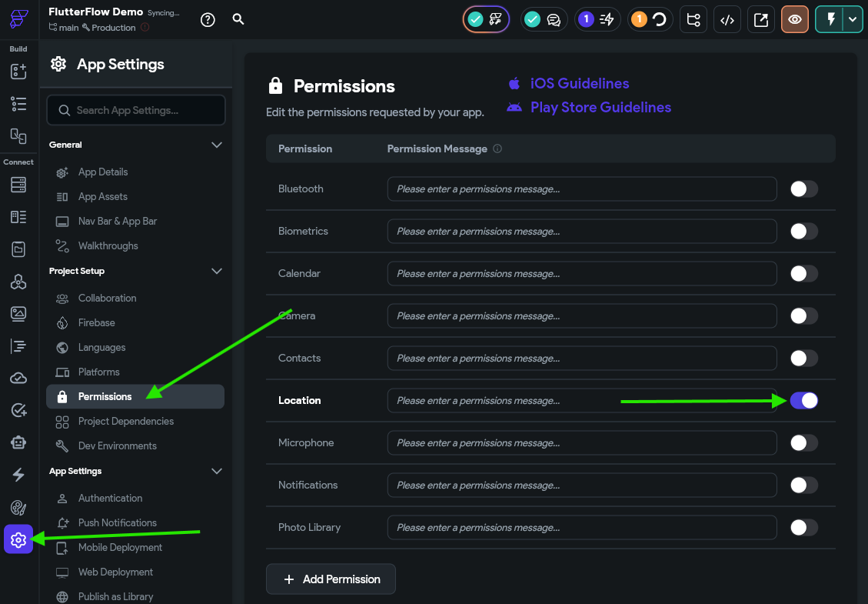
Task: Enable the Notifications permission toggle
Action: (x=803, y=485)
